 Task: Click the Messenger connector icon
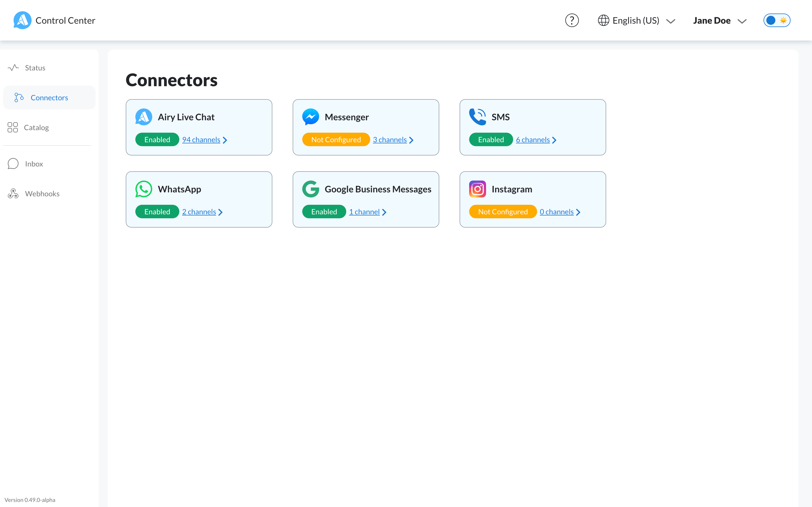click(x=310, y=117)
